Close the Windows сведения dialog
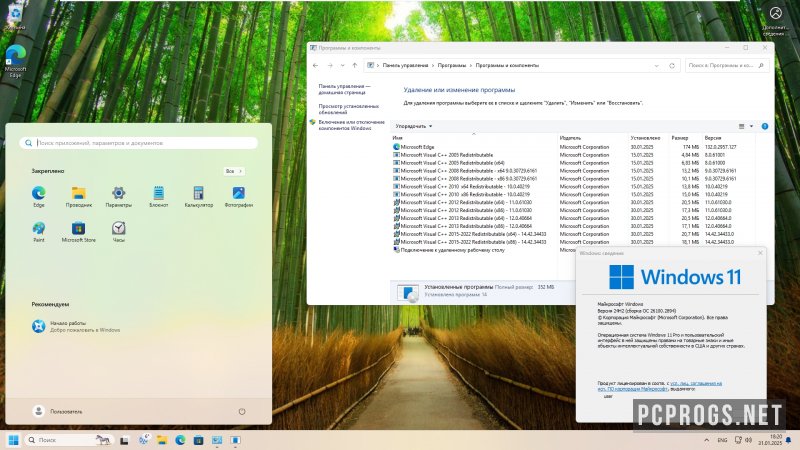This screenshot has width=800, height=450. pos(760,253)
